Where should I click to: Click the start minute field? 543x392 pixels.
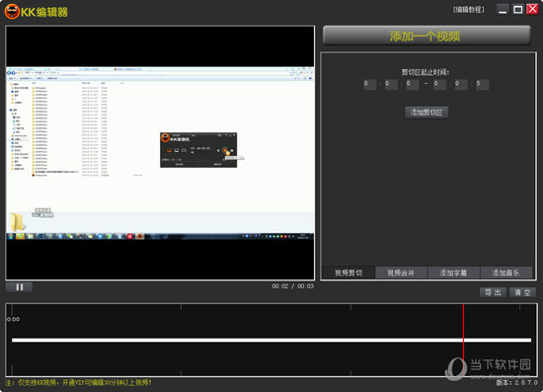391,84
